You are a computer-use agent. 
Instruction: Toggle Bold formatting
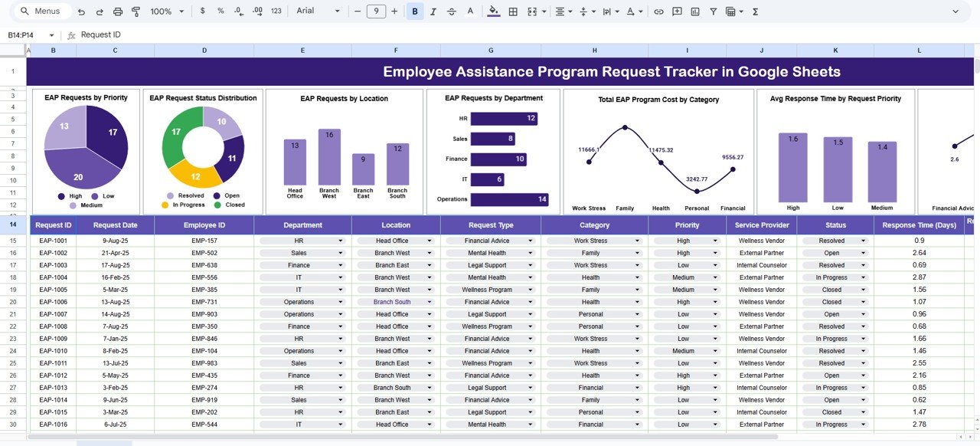(x=415, y=11)
